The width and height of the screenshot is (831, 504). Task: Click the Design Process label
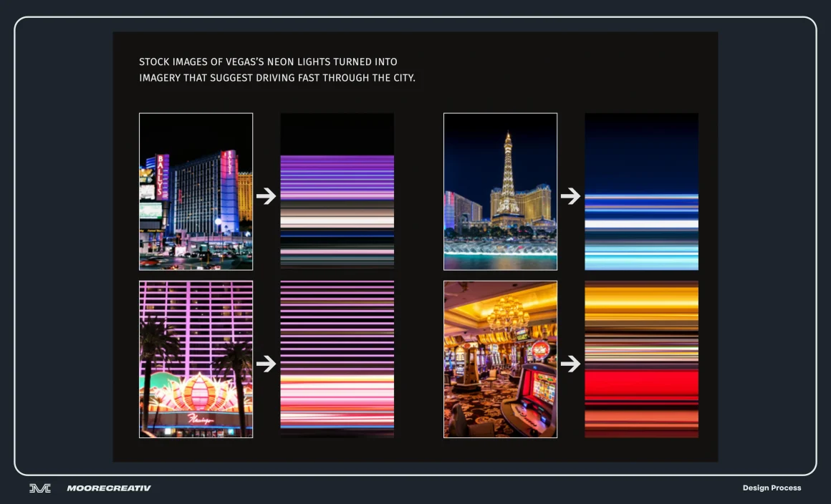[x=772, y=488]
